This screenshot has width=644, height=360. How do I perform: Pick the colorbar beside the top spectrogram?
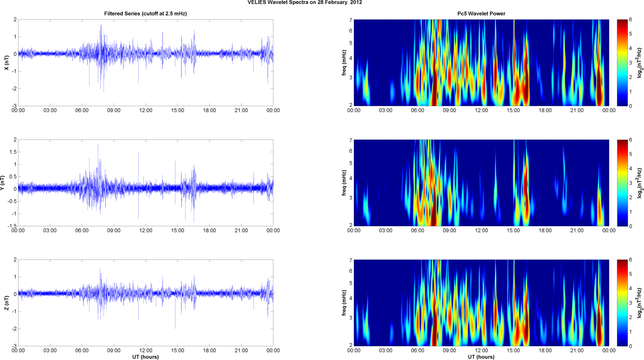click(x=622, y=63)
